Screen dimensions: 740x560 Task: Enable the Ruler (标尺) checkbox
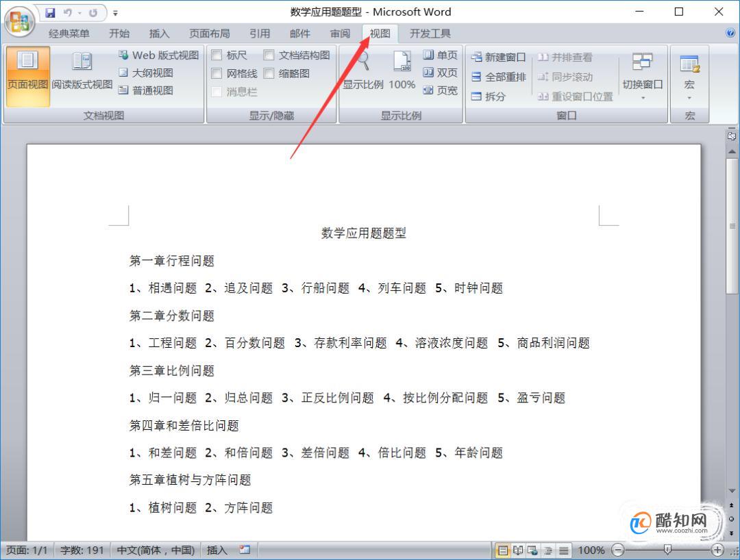click(217, 55)
